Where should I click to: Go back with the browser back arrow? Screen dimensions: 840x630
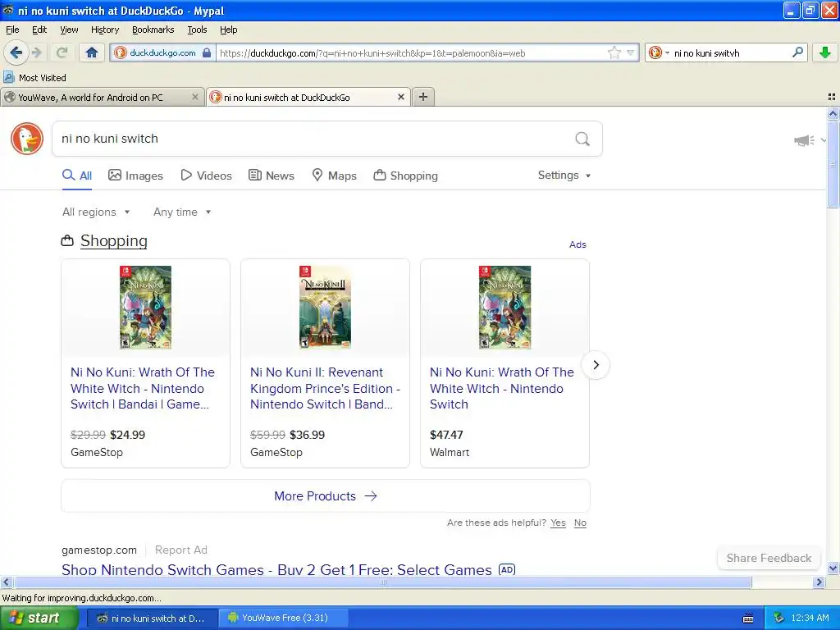16,52
